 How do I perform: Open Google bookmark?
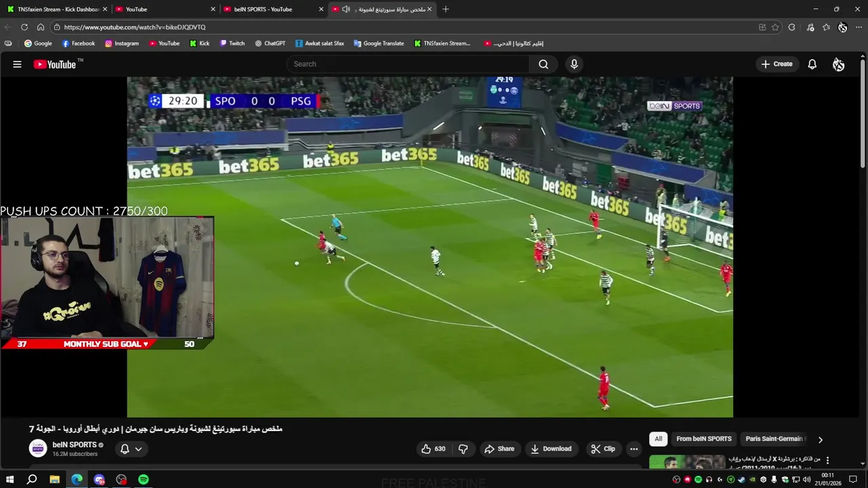(38, 43)
